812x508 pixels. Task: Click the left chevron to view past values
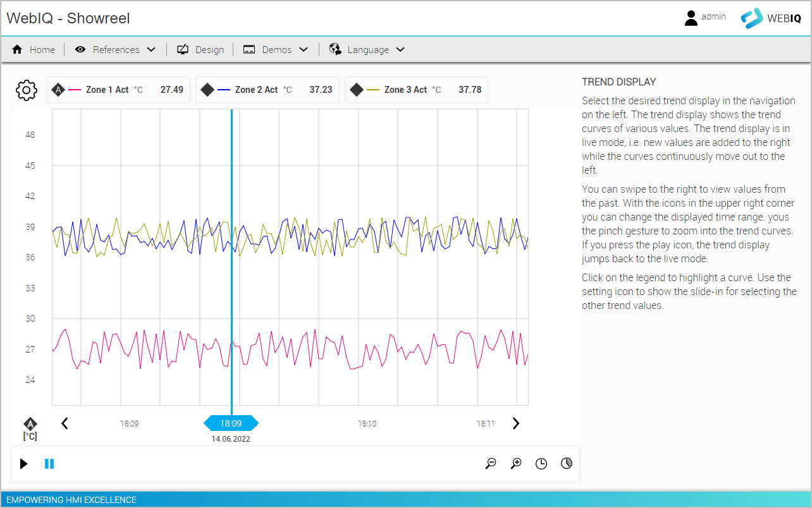(x=65, y=423)
